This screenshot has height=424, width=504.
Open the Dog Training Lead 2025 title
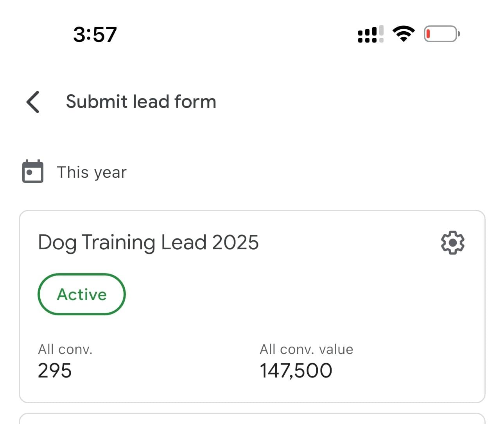[148, 242]
